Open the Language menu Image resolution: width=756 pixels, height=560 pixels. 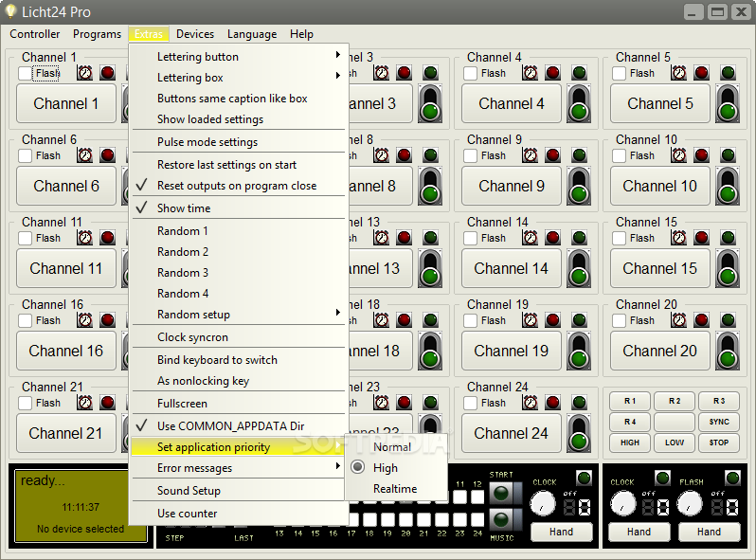pos(252,34)
